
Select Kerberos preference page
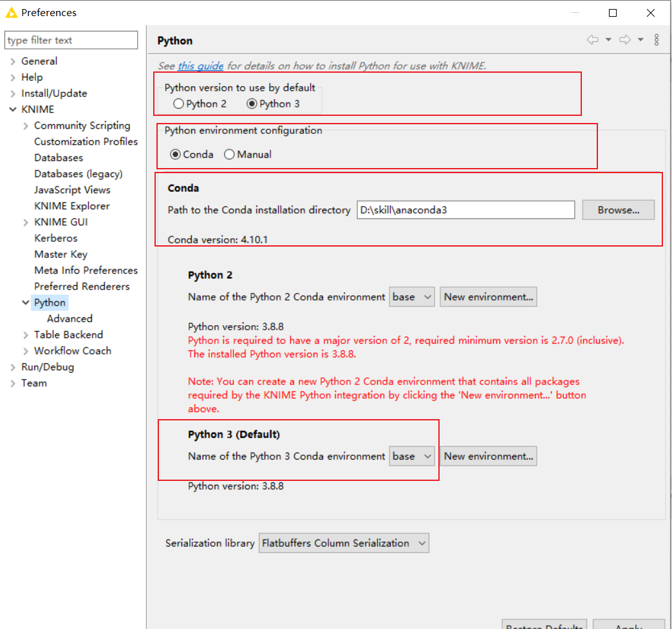[56, 238]
